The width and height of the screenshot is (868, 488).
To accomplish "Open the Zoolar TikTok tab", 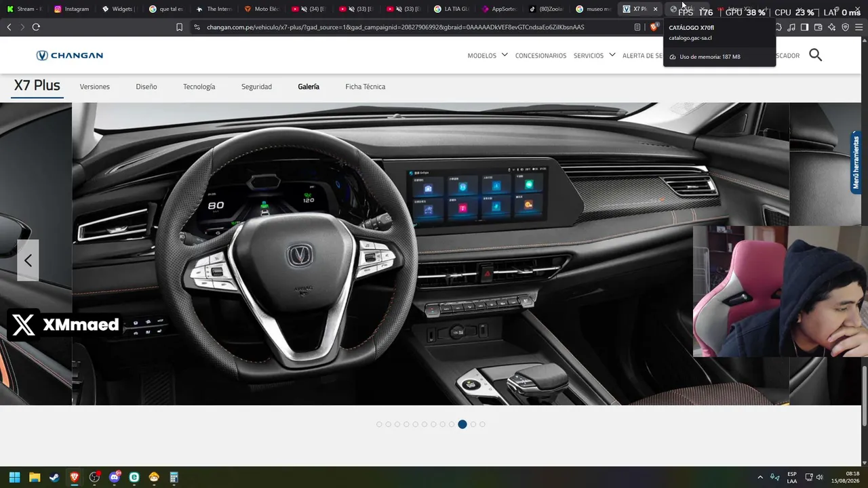I will click(x=546, y=9).
